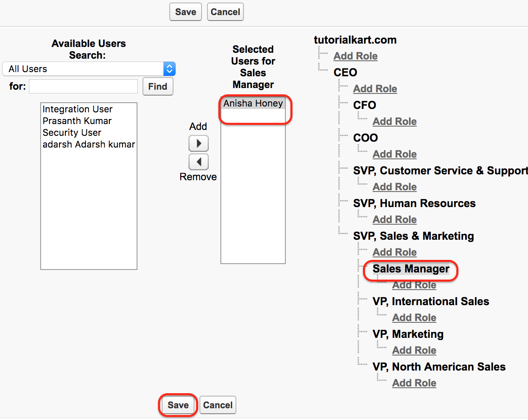The height and width of the screenshot is (420, 528).
Task: Select VP, International Sales role
Action: [431, 301]
